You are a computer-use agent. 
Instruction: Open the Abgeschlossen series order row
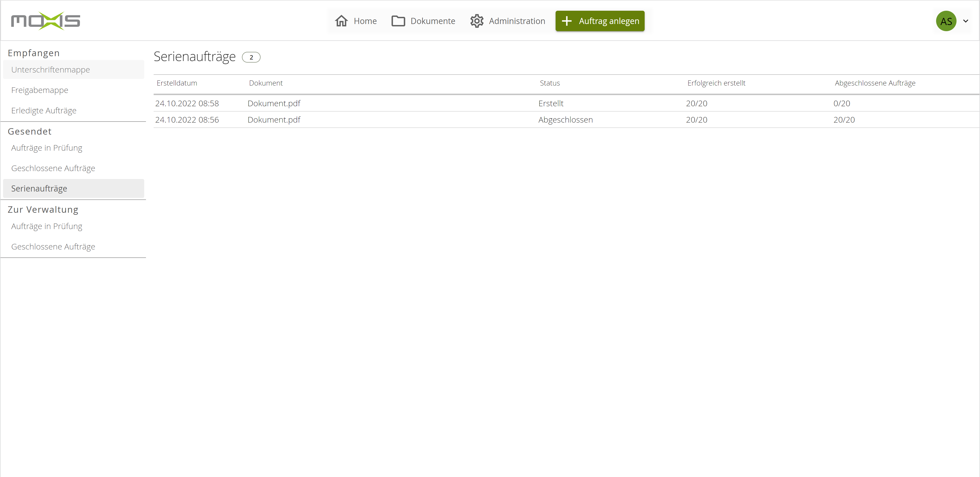click(x=565, y=120)
